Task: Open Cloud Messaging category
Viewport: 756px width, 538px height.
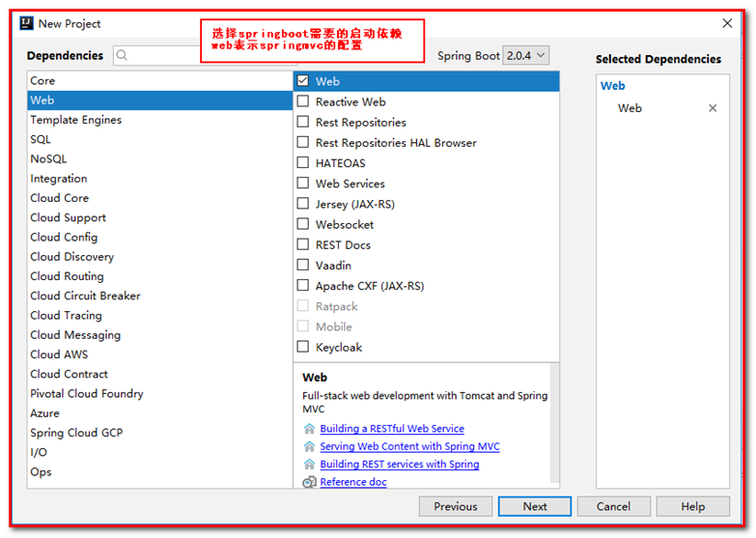Action: pos(160,335)
